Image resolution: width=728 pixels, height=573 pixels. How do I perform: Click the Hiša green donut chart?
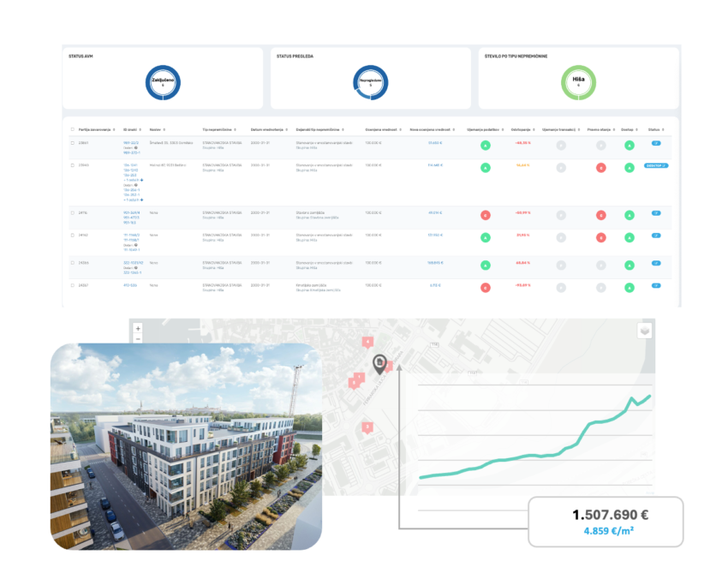577,83
